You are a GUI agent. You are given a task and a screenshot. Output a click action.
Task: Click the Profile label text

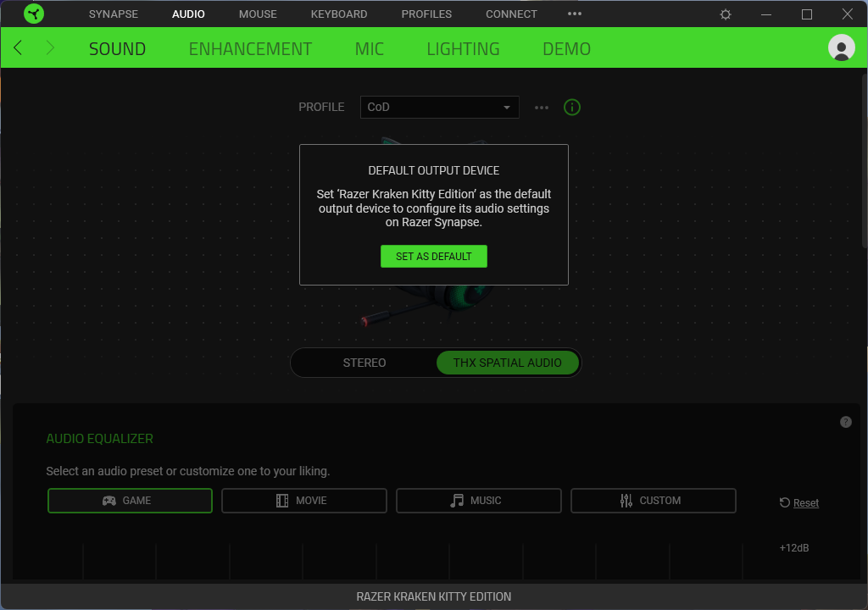coord(321,107)
